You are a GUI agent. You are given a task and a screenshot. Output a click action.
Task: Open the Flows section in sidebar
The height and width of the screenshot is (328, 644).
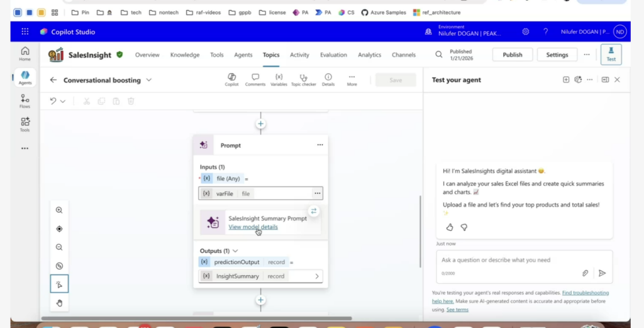[25, 101]
